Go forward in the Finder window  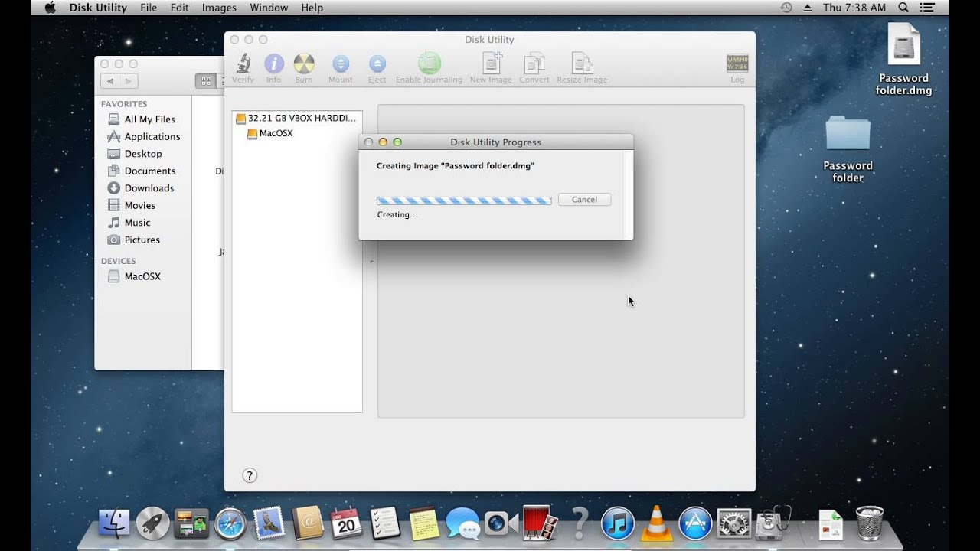[129, 81]
